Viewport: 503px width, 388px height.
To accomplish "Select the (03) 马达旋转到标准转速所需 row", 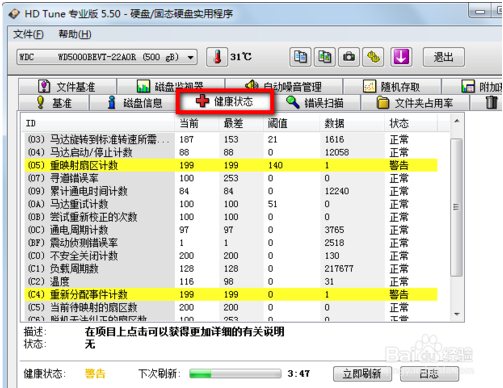I will [231, 139].
